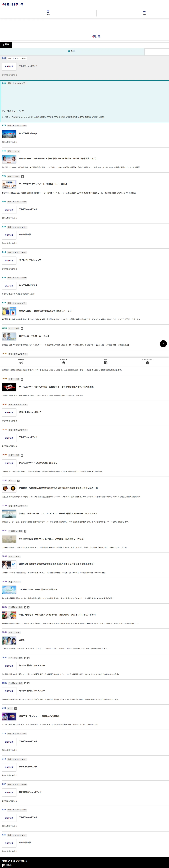Image resolution: width=169 pixels, height=868 pixels.
Task: Click アルバレスの空 thumbnail
Action: click(x=9, y=590)
